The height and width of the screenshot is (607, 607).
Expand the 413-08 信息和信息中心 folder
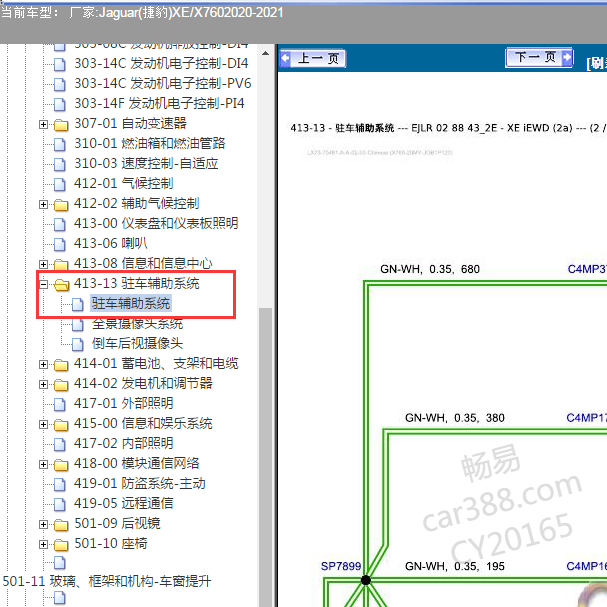coord(43,264)
